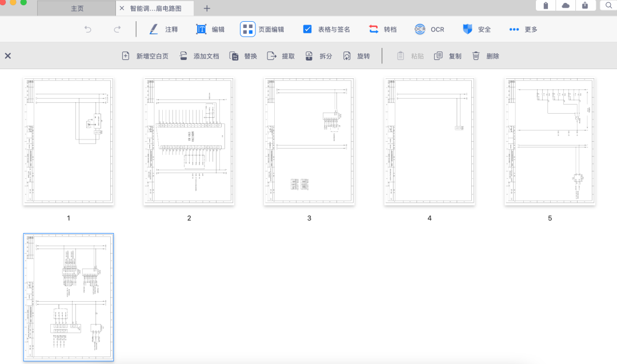Close the 智能调...扇电路图 tab
Screen dimensions: 617x364
coord(122,8)
